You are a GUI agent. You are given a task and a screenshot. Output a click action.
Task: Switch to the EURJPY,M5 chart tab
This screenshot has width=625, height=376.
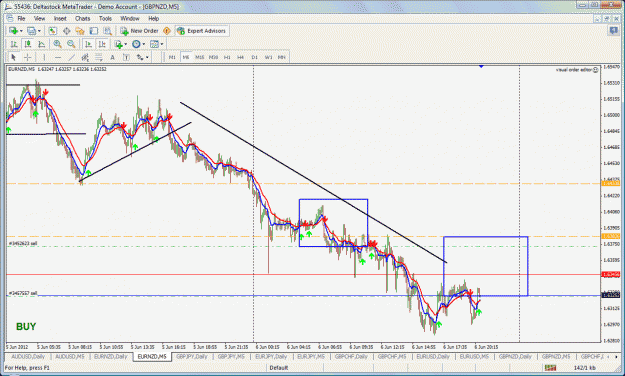[311, 356]
